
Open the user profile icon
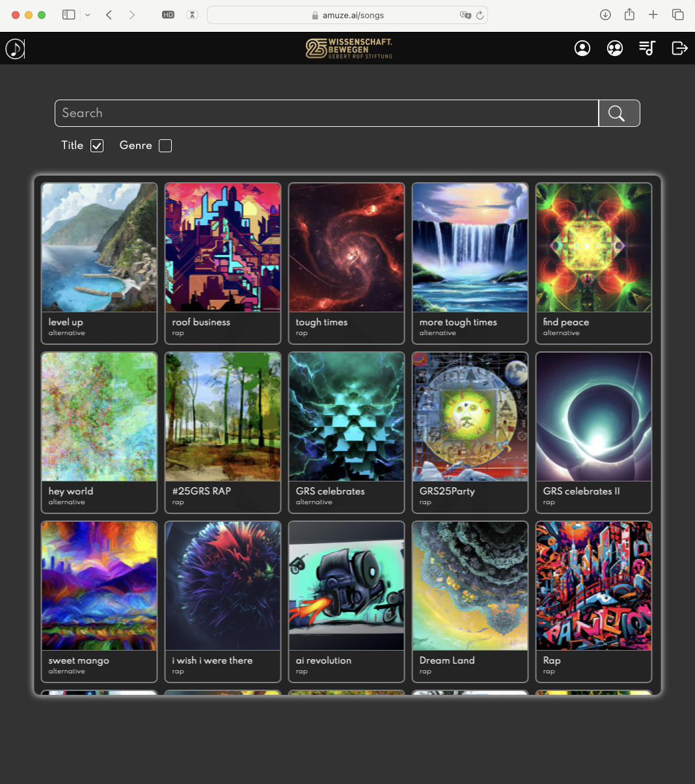pos(582,48)
